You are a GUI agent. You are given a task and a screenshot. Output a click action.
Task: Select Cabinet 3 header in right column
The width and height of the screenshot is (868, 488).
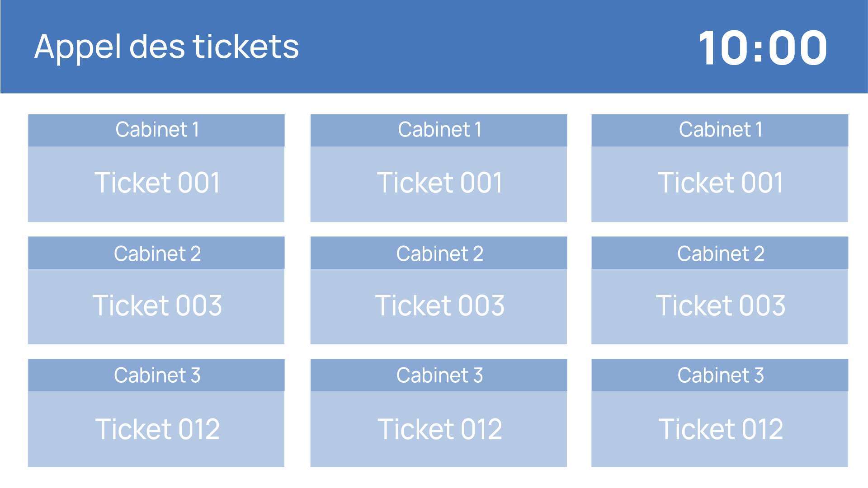(x=720, y=375)
